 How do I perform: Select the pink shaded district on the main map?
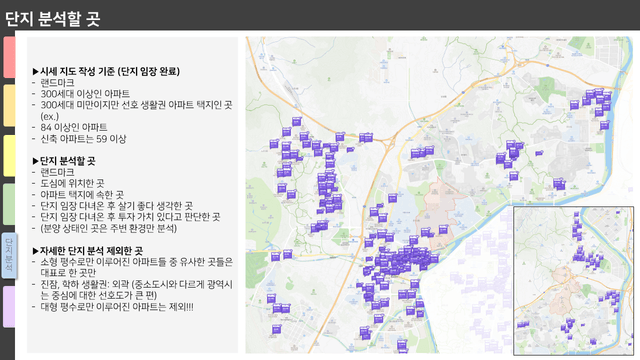438,212
